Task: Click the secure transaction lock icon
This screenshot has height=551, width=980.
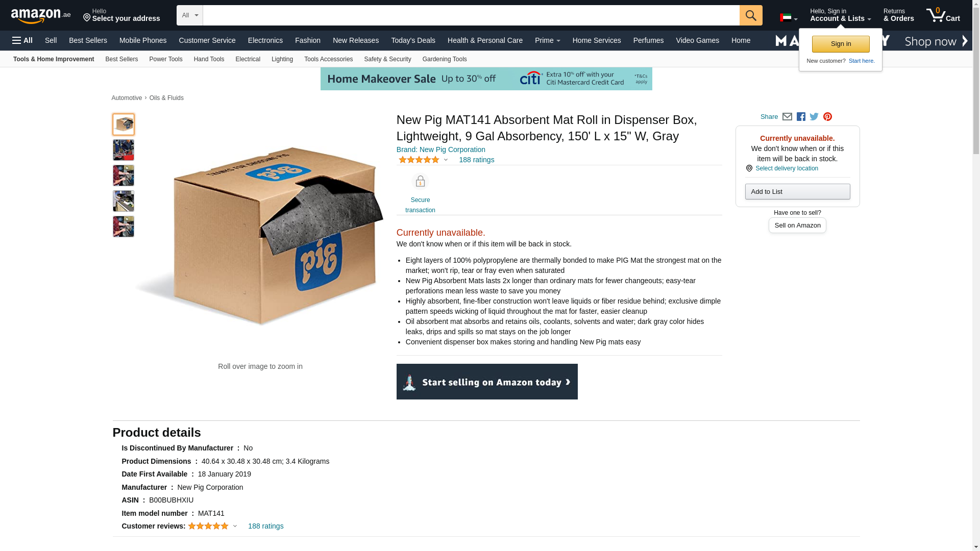Action: click(x=420, y=182)
